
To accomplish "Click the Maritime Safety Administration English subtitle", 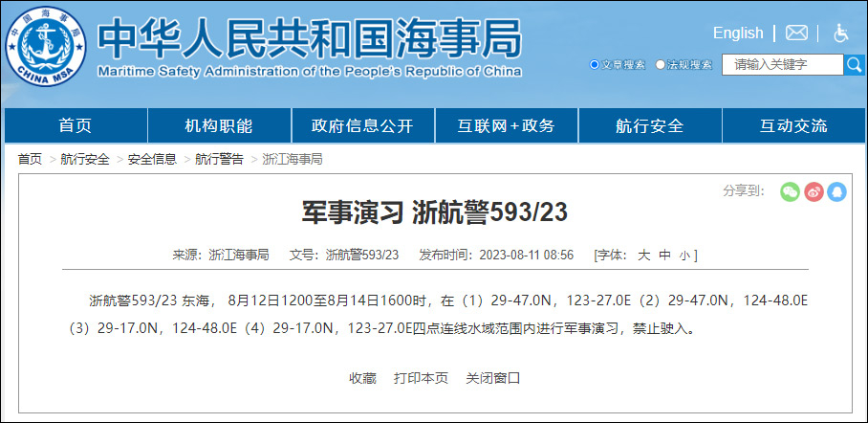I will tap(310, 72).
